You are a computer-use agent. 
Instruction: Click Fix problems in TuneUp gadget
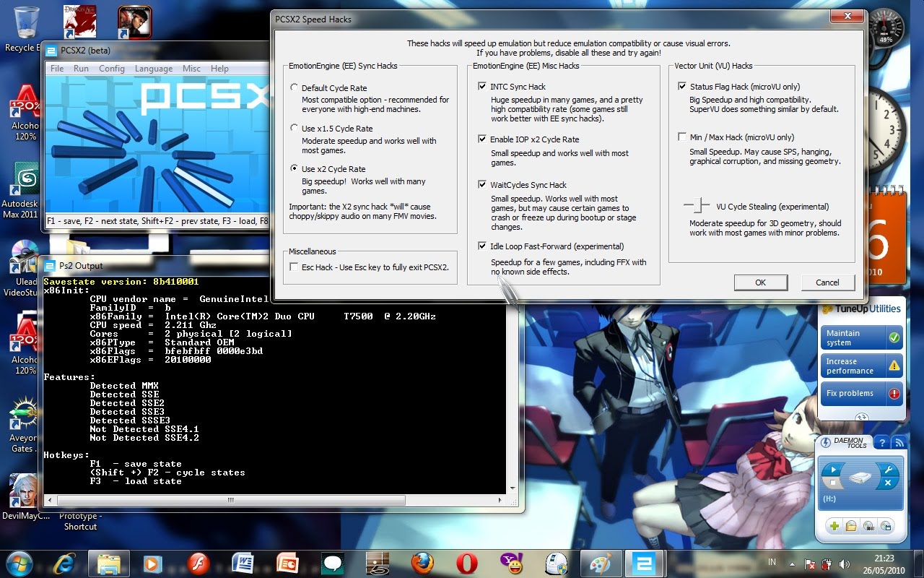pyautogui.click(x=862, y=394)
